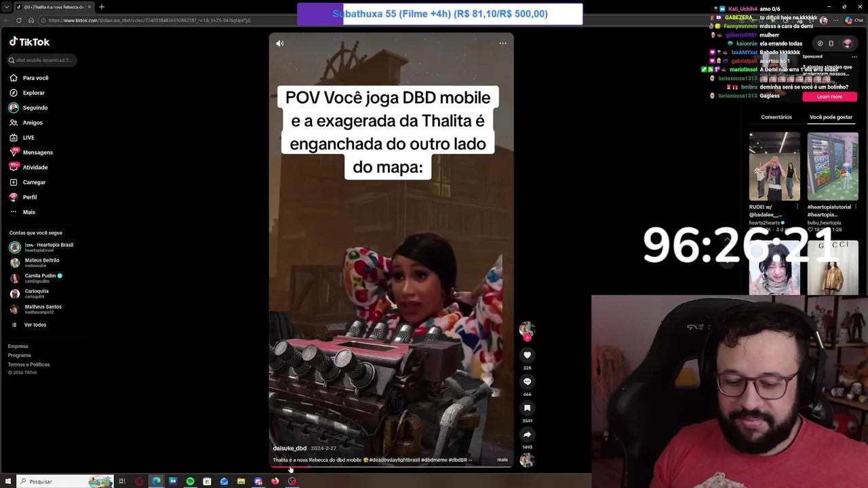This screenshot has height=488, width=868.
Task: Click TikTok search field
Action: point(42,60)
